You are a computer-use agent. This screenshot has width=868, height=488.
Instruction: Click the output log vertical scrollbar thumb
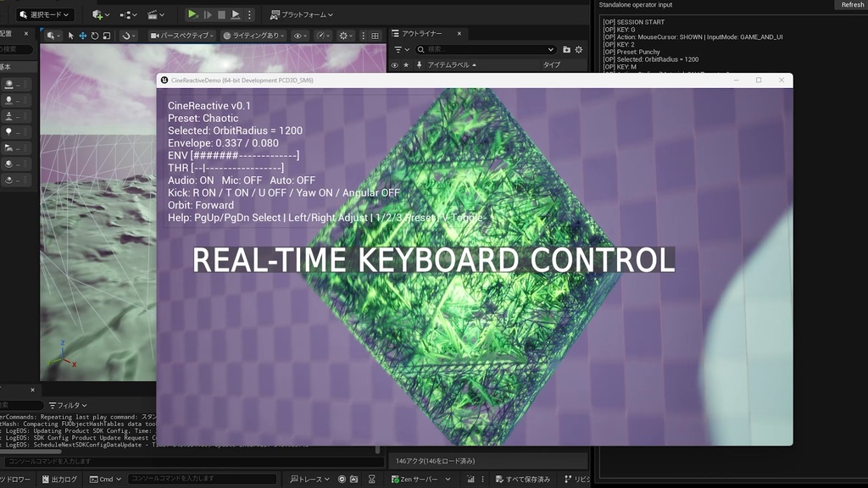click(377, 449)
